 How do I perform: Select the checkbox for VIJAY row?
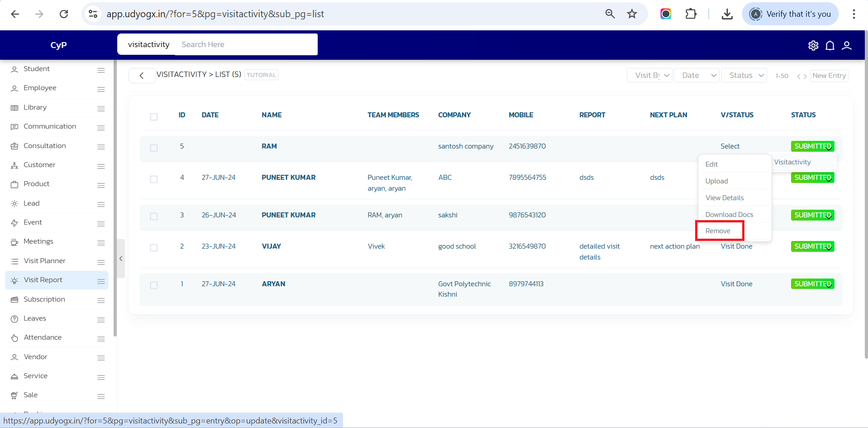click(x=154, y=248)
